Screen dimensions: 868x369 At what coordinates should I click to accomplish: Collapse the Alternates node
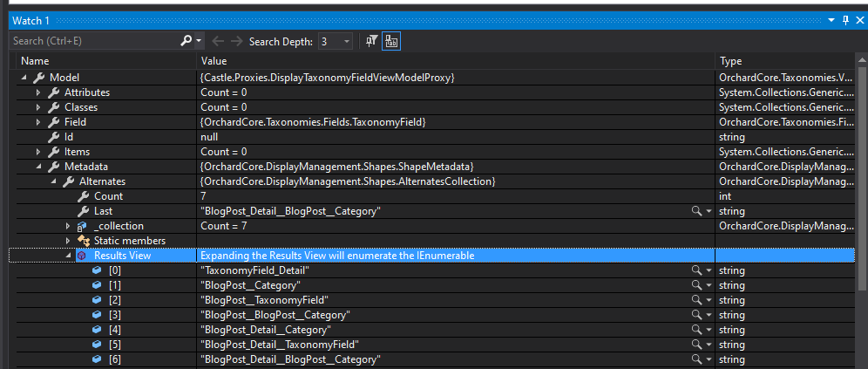click(54, 181)
